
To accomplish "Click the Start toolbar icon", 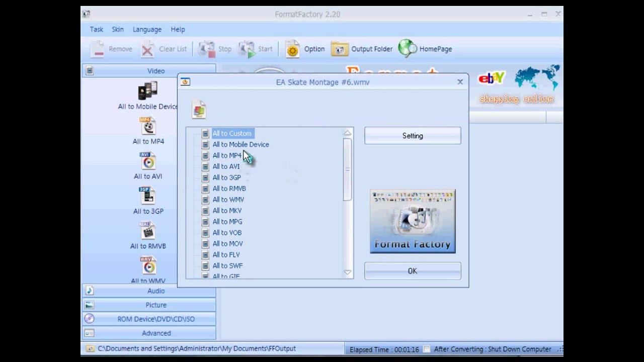I will click(247, 49).
